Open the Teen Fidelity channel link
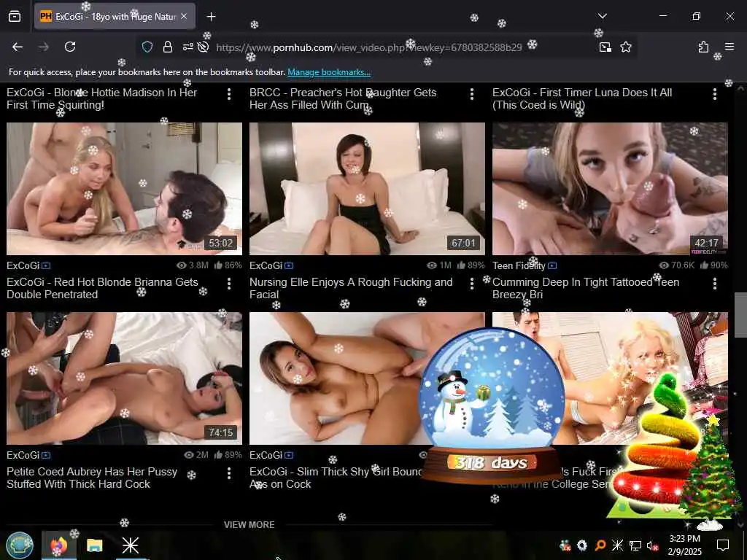Screen dimensions: 747x560 519,265
